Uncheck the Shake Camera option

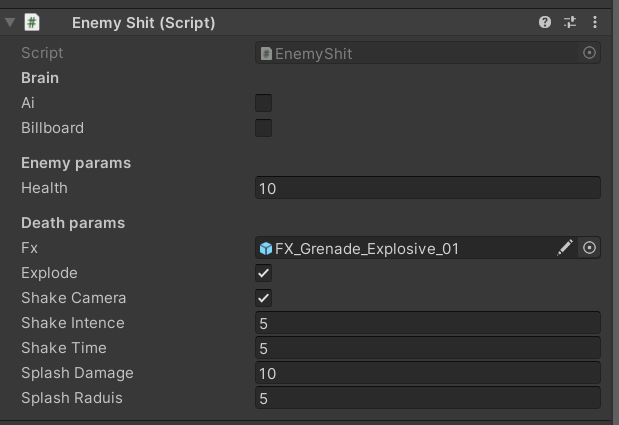(x=263, y=298)
